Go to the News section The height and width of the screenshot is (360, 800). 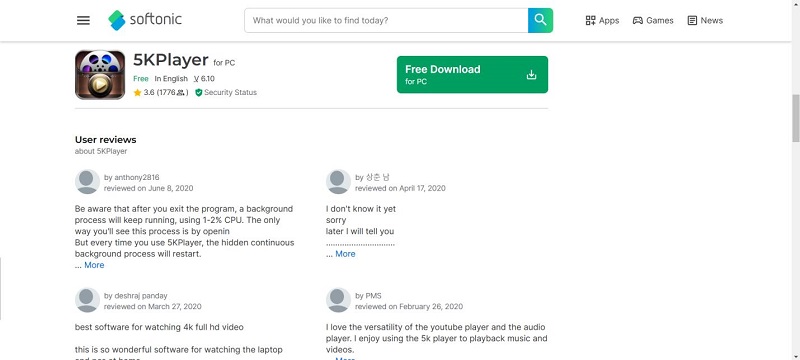tap(705, 20)
